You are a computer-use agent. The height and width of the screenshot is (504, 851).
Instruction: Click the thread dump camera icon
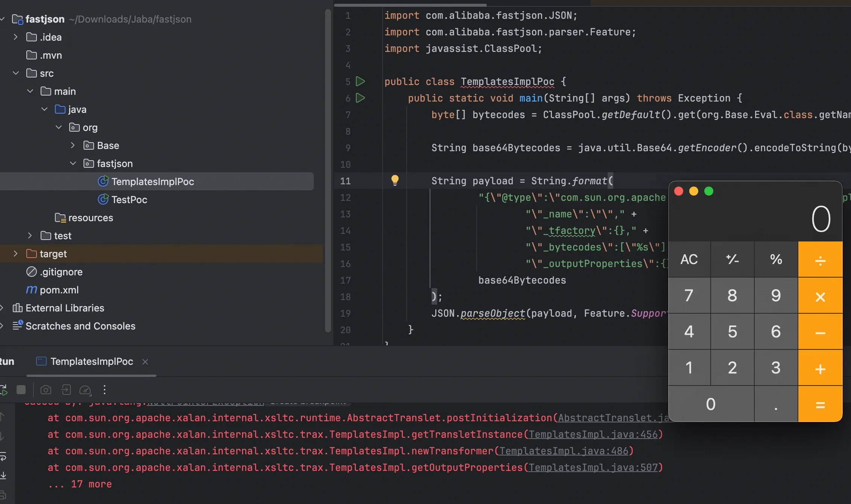click(46, 390)
